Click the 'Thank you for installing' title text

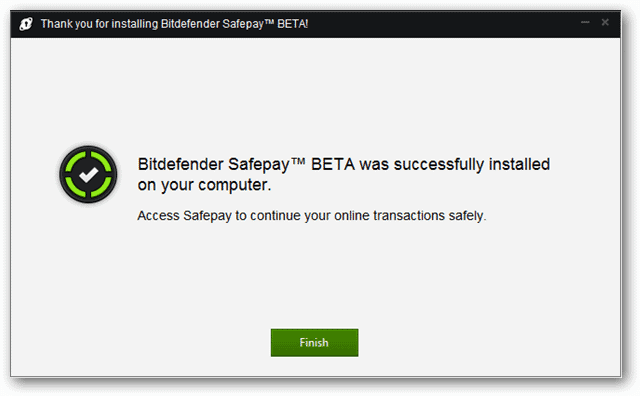[99, 24]
